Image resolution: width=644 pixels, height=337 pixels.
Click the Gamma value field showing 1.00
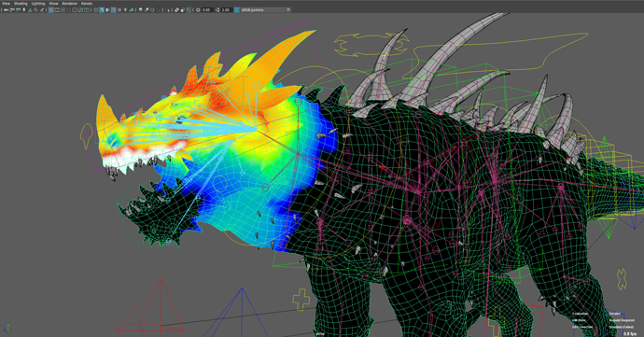pos(226,9)
